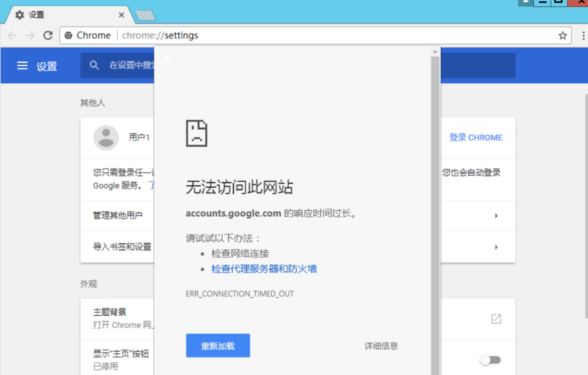588x375 pixels.
Task: Click the 设置 title in the header
Action: (46, 66)
